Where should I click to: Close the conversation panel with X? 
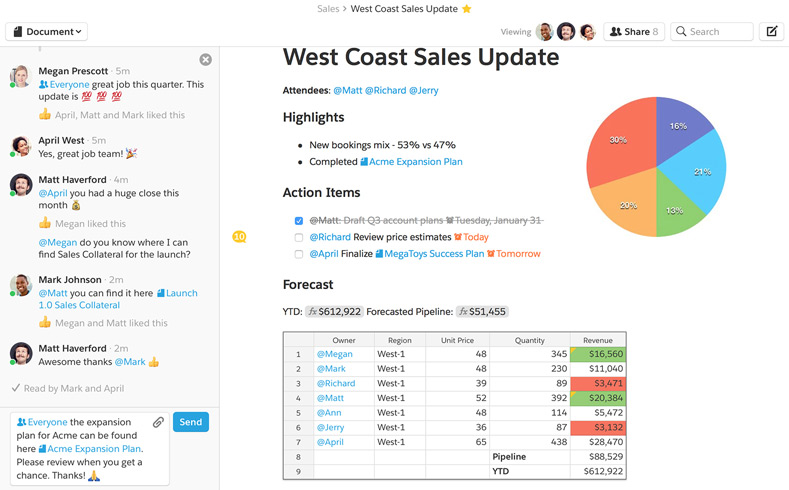(205, 60)
